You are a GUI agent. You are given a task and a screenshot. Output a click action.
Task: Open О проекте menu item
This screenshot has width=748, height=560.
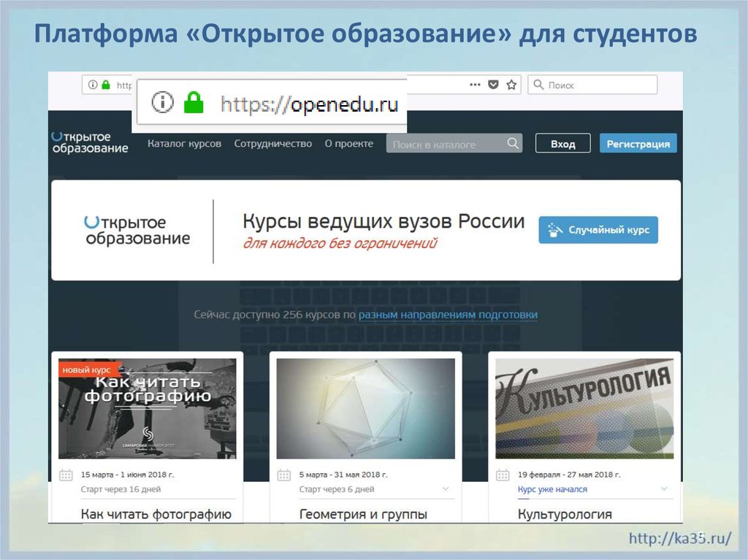348,144
